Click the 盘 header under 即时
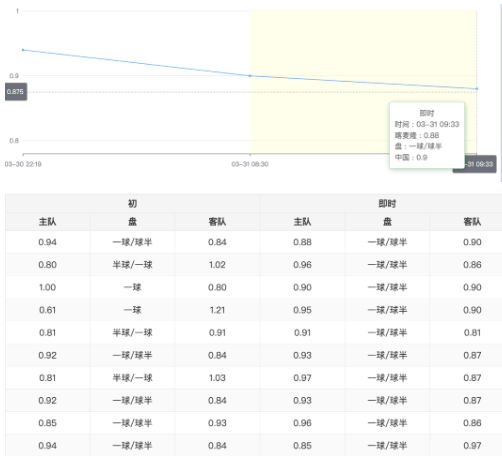The image size is (502, 456). (387, 222)
